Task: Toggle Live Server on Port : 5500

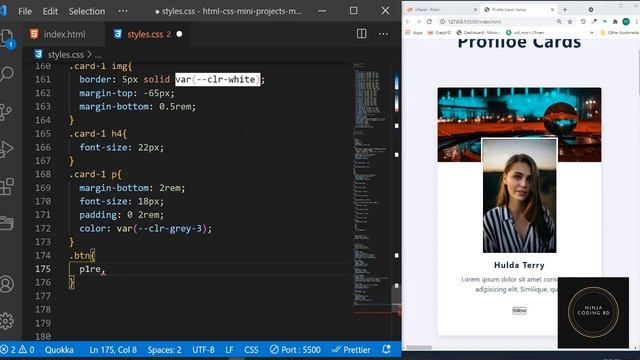Action: click(x=295, y=350)
